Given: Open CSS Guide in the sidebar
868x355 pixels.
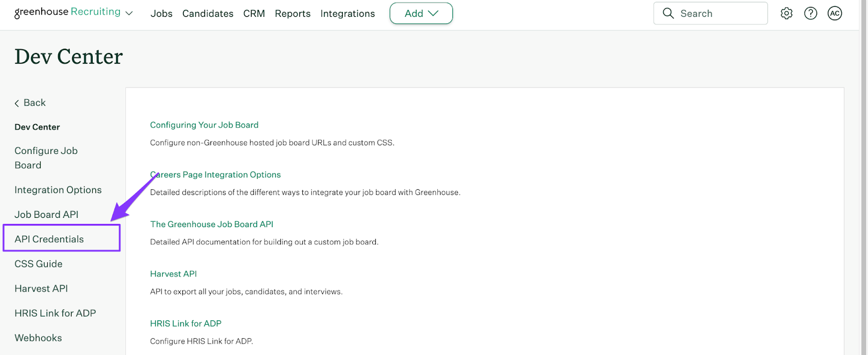Looking at the screenshot, I should coord(39,264).
